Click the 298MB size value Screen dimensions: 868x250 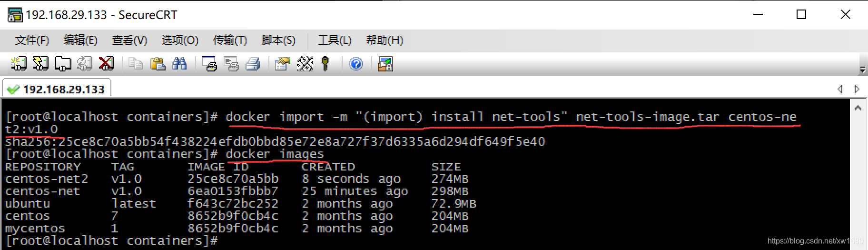[x=450, y=191]
